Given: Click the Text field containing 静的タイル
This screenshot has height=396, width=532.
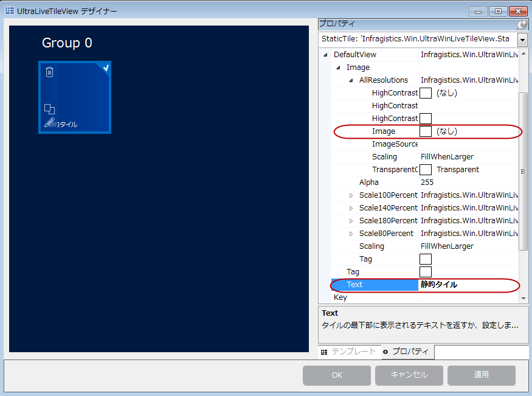Looking at the screenshot, I should (x=438, y=285).
